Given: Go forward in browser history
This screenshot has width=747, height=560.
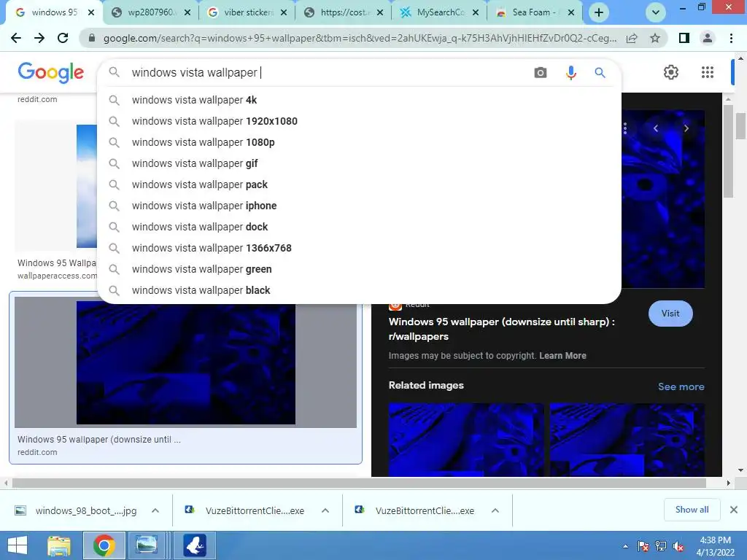Looking at the screenshot, I should (x=39, y=38).
